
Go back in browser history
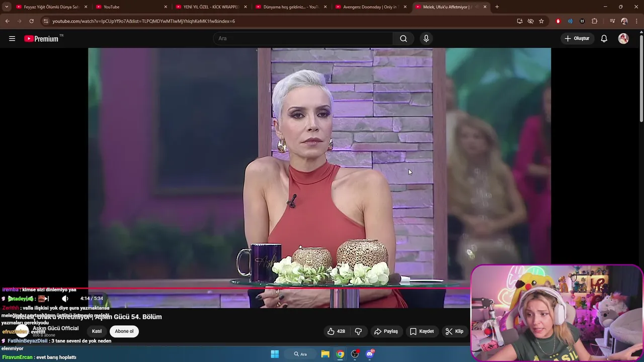point(7,21)
